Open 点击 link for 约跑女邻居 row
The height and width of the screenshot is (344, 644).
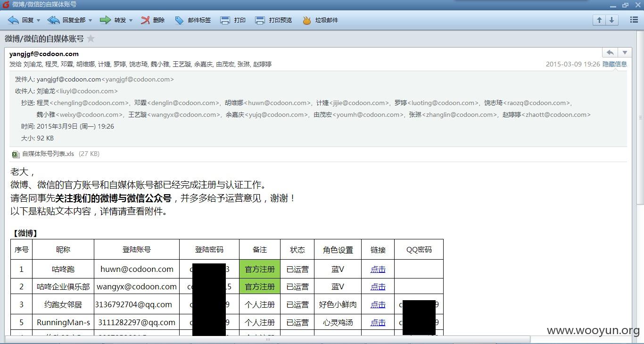click(378, 304)
